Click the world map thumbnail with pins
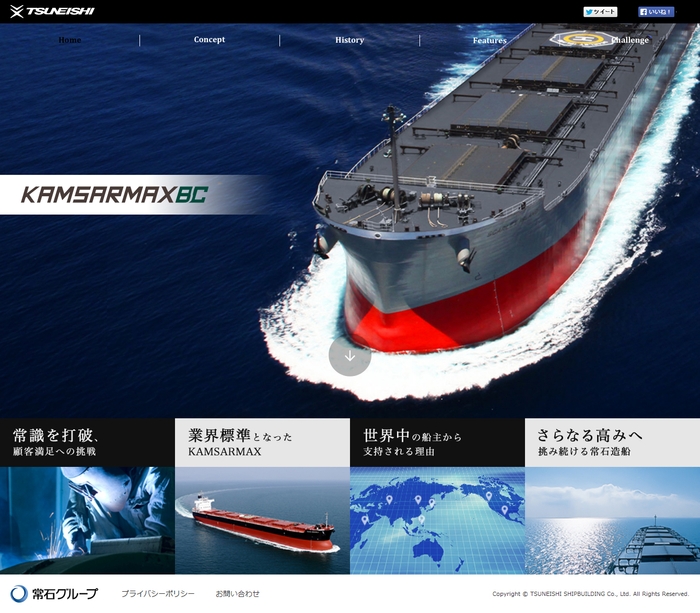Image resolution: width=700 pixels, height=613 pixels. [x=438, y=521]
